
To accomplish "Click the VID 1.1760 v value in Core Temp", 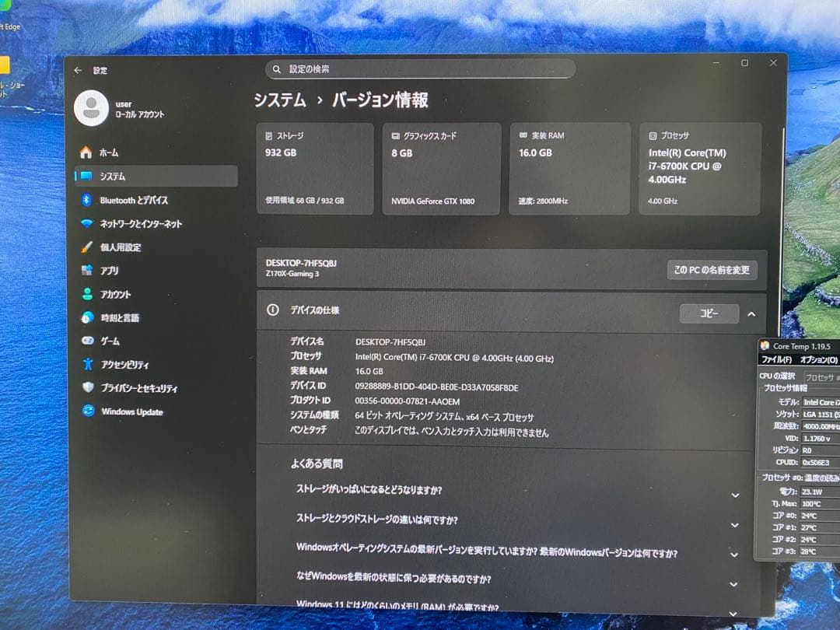I will (x=821, y=438).
